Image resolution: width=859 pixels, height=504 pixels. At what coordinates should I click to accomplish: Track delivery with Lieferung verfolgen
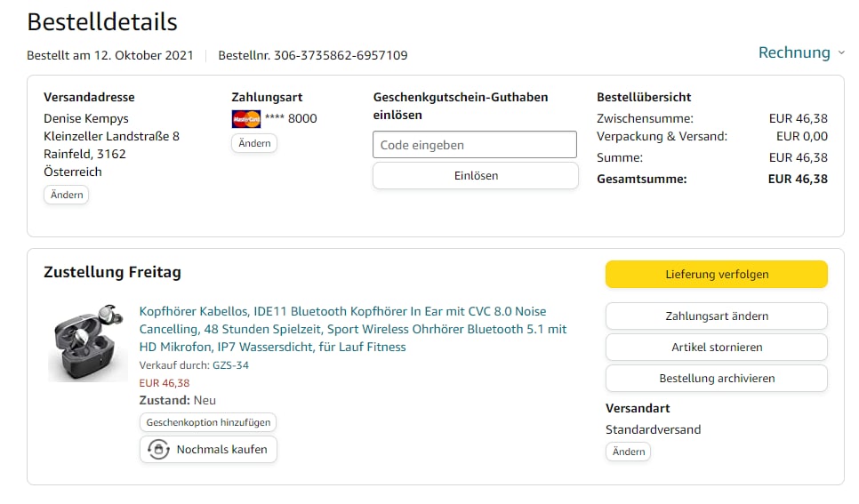pos(716,275)
